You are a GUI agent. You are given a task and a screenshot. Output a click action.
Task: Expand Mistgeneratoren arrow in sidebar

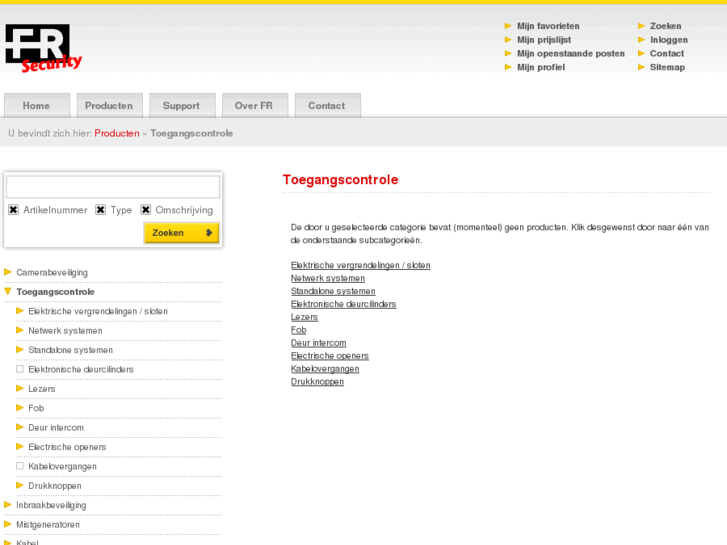(8, 524)
